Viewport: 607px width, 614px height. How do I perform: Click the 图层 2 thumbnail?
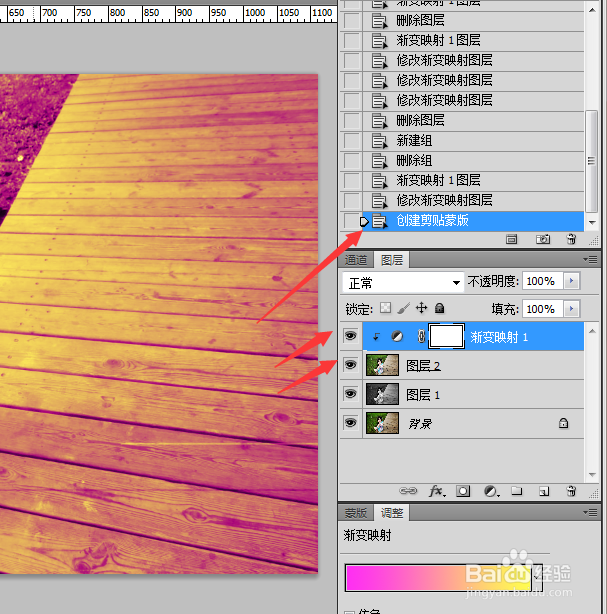382,365
